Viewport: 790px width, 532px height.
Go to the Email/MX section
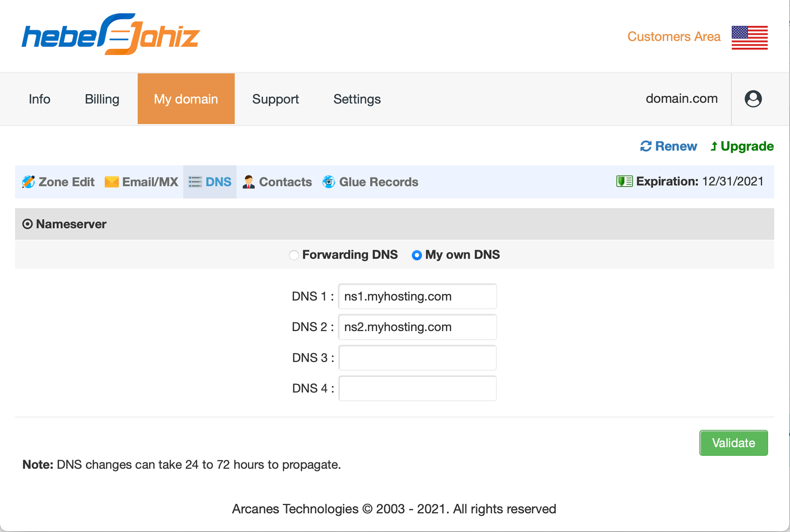141,182
